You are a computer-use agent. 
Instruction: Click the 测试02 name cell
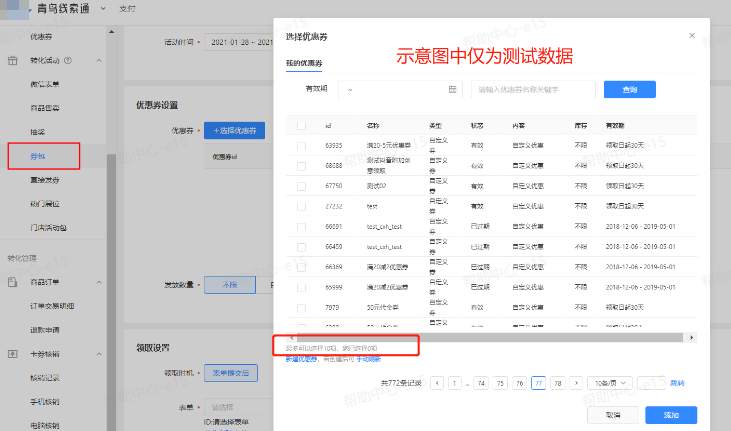[376, 186]
